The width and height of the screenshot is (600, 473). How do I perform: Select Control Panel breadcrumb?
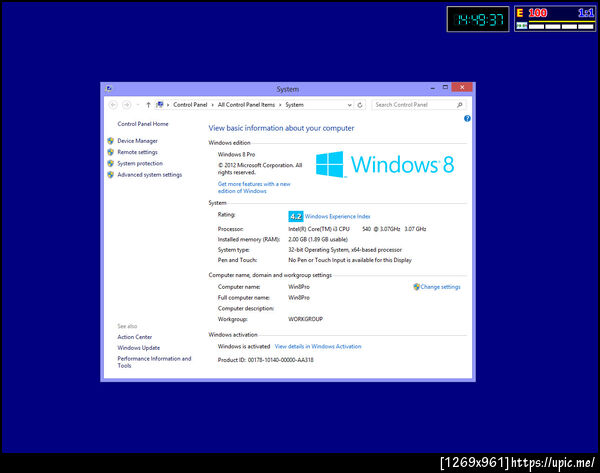190,104
